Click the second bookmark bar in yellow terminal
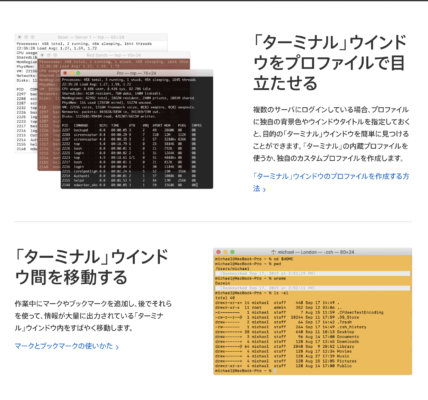Viewport: 428px width, 400px height. 313,288
